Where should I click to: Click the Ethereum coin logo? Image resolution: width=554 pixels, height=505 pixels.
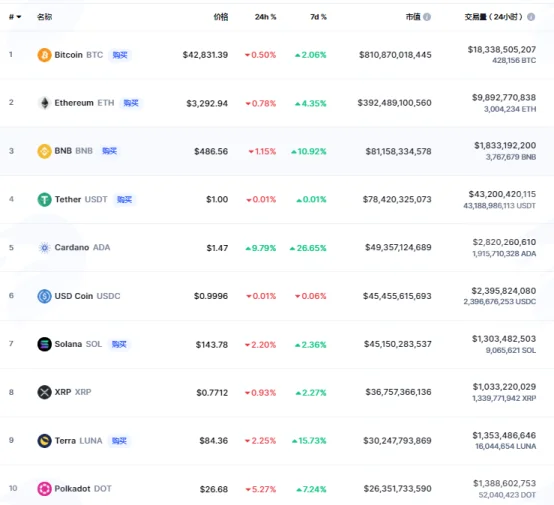(44, 103)
